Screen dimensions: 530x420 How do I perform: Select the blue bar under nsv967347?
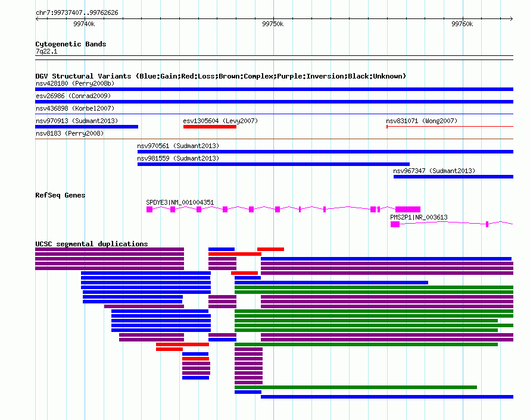(x=453, y=177)
